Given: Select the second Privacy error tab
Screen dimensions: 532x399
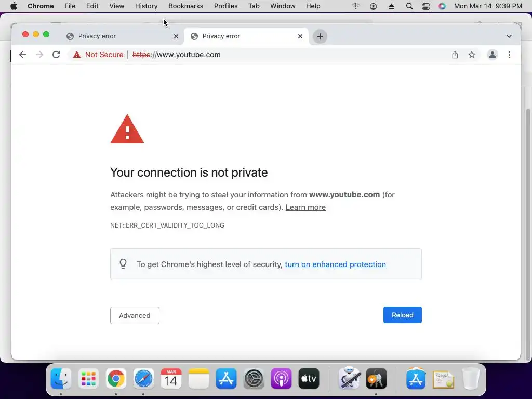Looking at the screenshot, I should tap(246, 36).
